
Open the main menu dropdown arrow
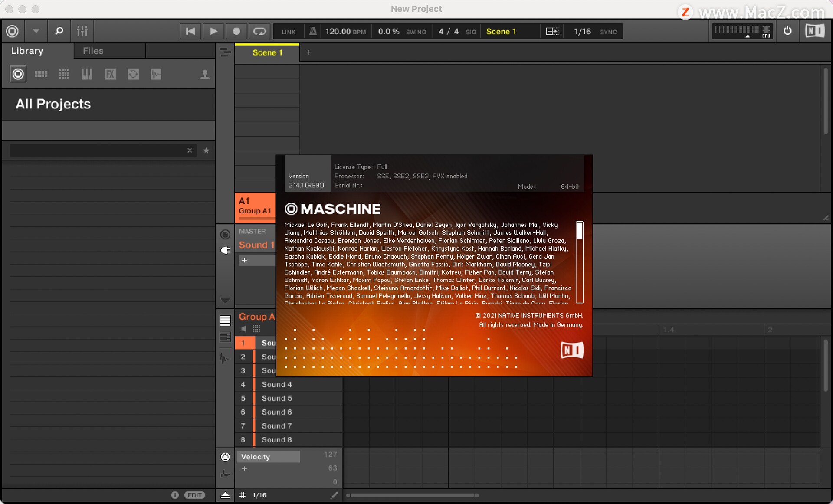36,31
